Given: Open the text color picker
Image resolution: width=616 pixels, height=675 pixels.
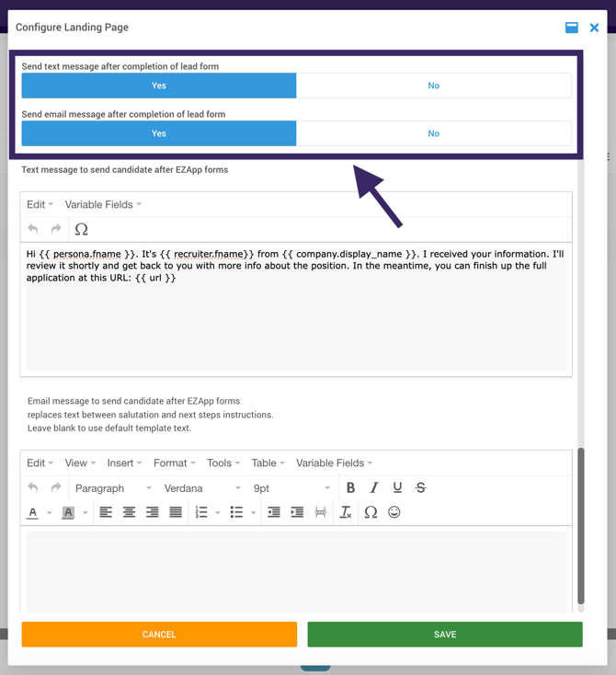Looking at the screenshot, I should point(33,512).
